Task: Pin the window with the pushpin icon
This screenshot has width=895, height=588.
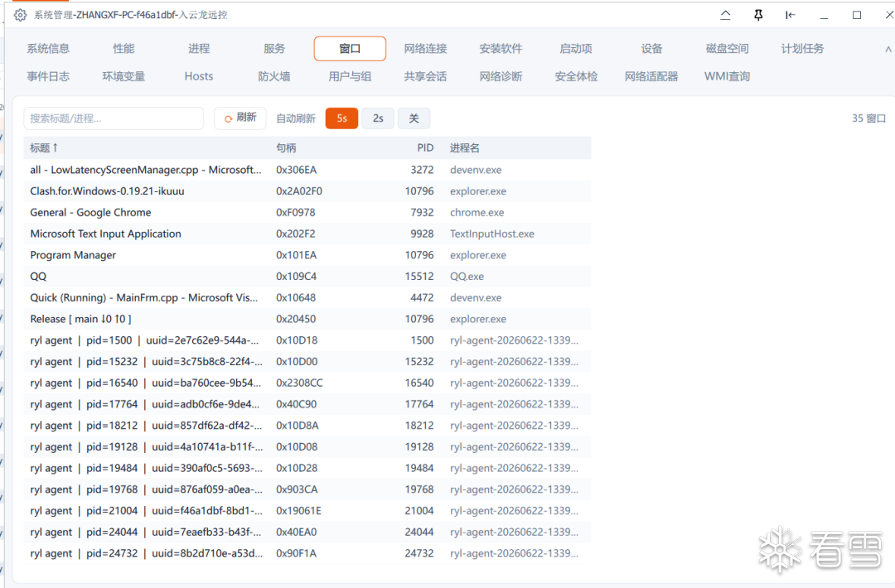Action: pyautogui.click(x=758, y=15)
